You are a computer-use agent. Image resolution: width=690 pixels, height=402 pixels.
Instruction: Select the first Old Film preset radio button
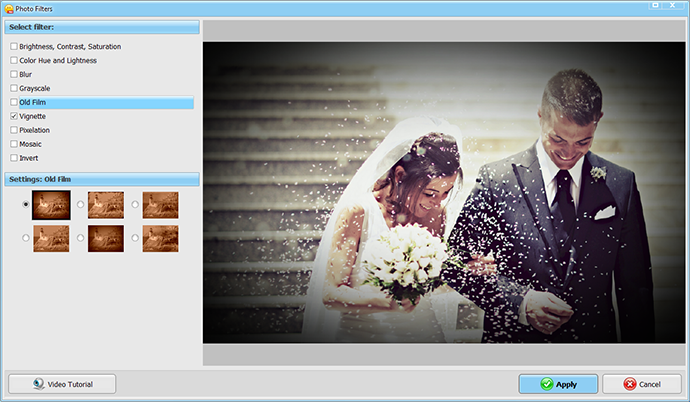[x=26, y=205]
